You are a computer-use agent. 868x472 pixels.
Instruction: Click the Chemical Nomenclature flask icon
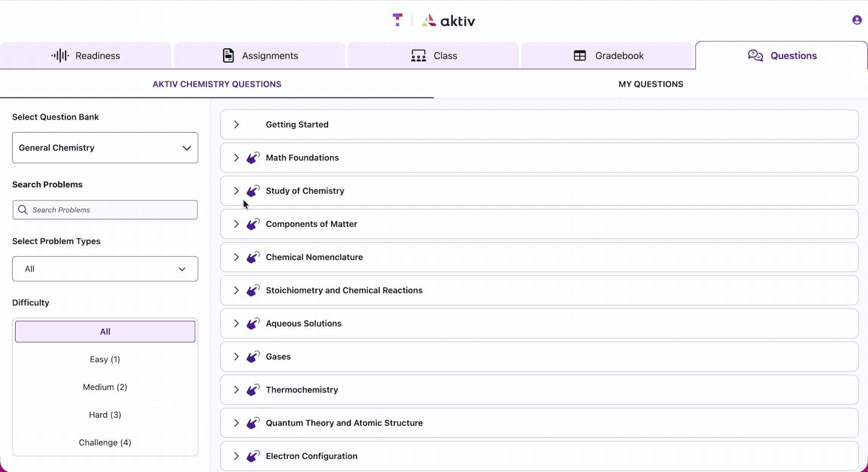coord(253,257)
